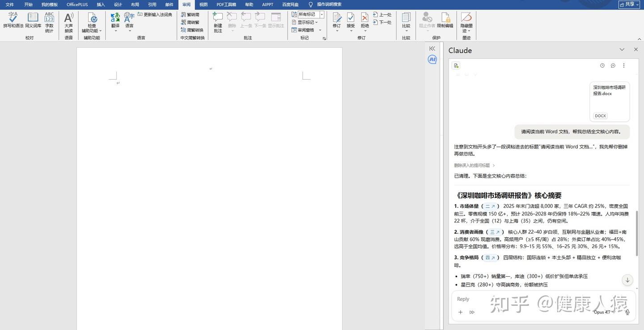Click the microphone icon in reply box

[x=627, y=312]
